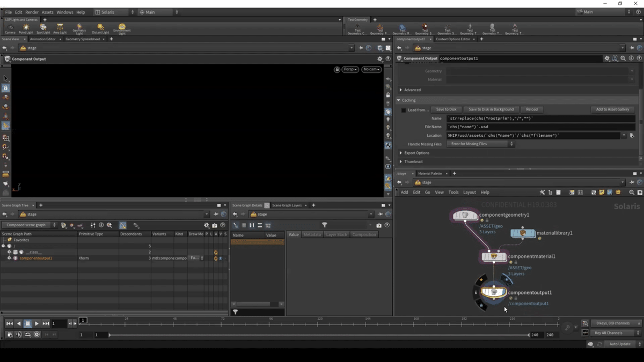The image size is (644, 362).
Task: Click the play forward button
Action: coord(36,323)
